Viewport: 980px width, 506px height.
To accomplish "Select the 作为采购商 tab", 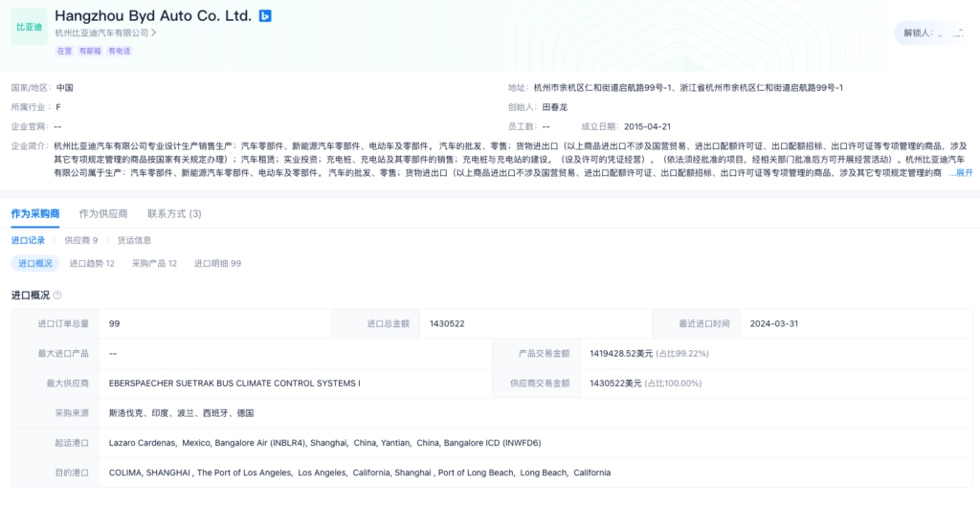I will [35, 213].
